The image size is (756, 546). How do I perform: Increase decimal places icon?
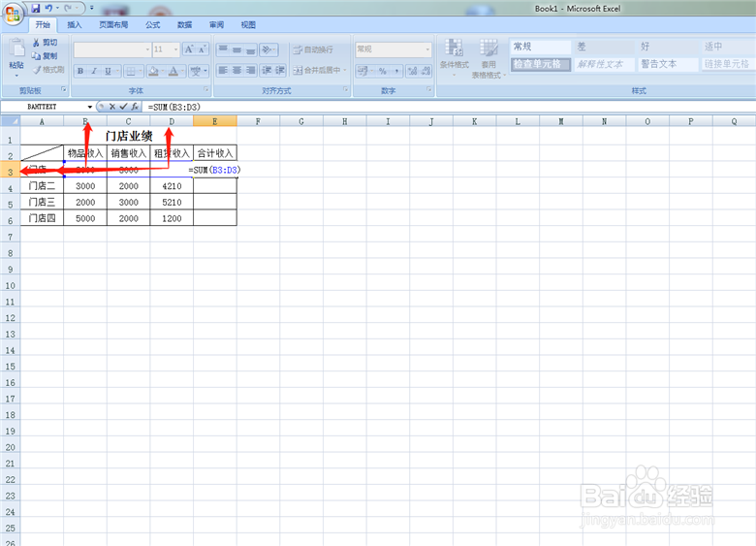tap(412, 71)
